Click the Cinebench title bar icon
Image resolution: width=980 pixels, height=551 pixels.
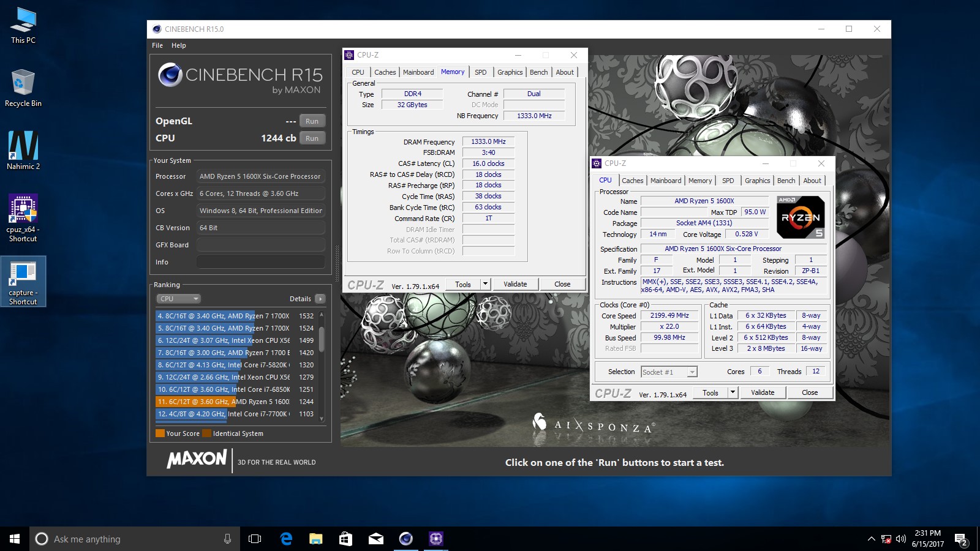click(157, 29)
